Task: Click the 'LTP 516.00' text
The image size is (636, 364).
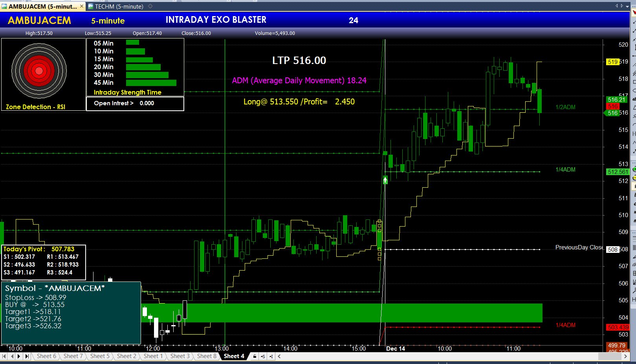Action: coord(299,60)
